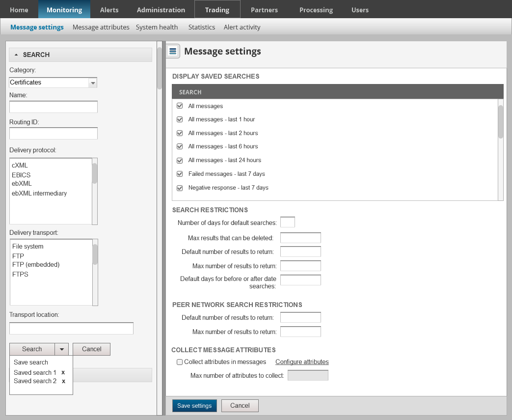512x420 pixels.
Task: Focus the Routing ID input field
Action: click(x=54, y=133)
